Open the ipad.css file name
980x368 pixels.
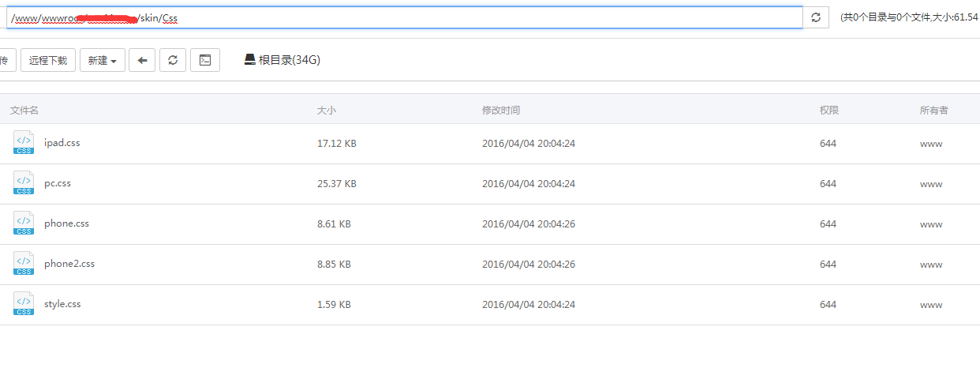(62, 143)
